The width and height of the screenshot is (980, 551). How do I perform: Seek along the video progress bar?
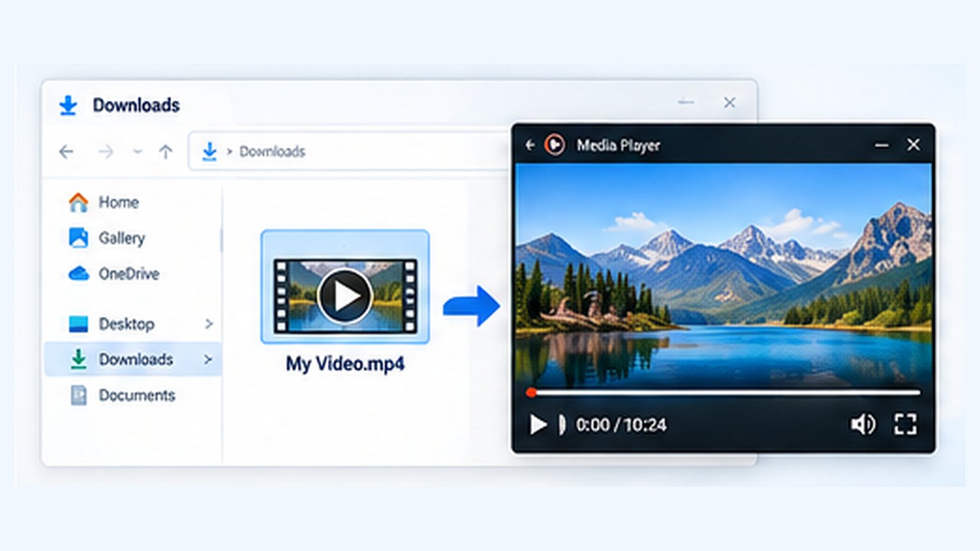pos(724,393)
